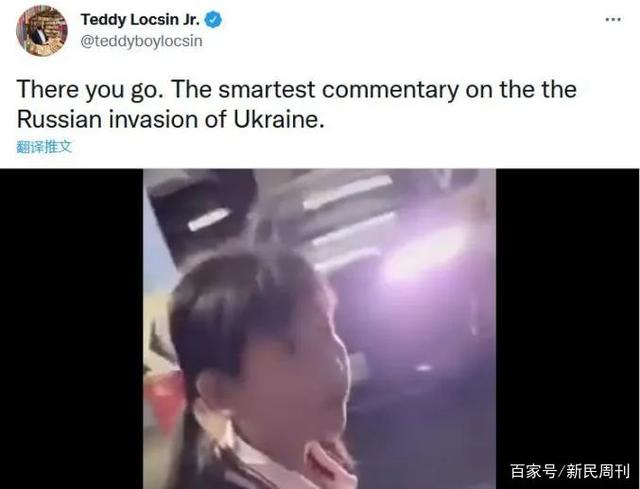The width and height of the screenshot is (640, 489).
Task: Click the black bar left of the video
Action: pos(71,329)
